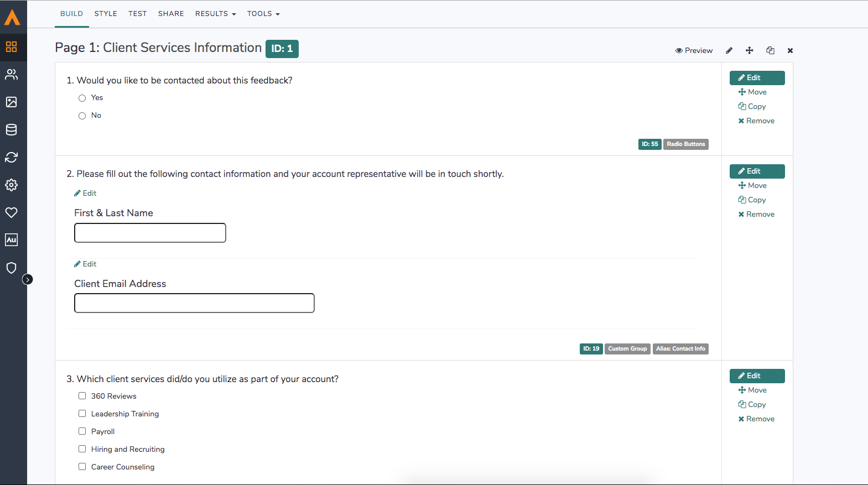
Task: Open the shield security sidebar icon
Action: click(x=12, y=268)
